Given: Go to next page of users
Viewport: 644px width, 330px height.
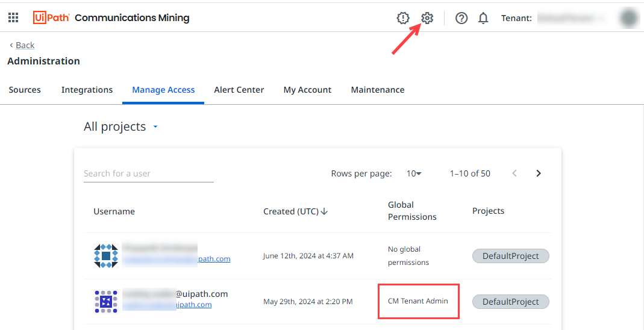Looking at the screenshot, I should tap(539, 173).
